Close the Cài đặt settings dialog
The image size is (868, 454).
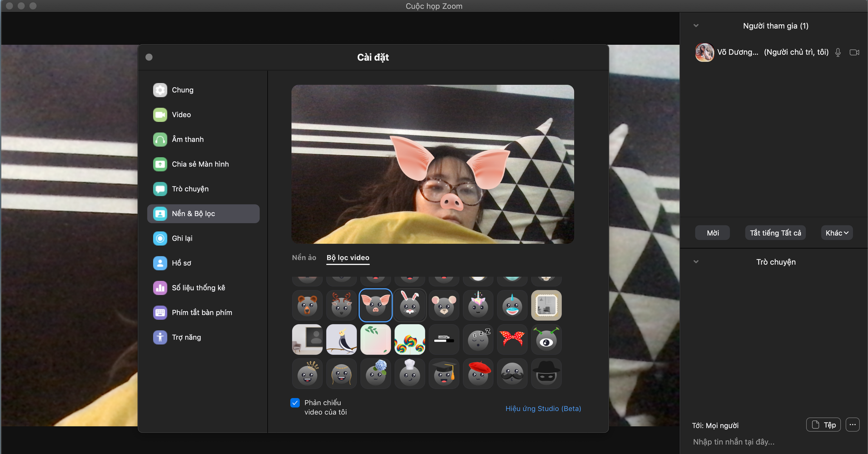[149, 57]
